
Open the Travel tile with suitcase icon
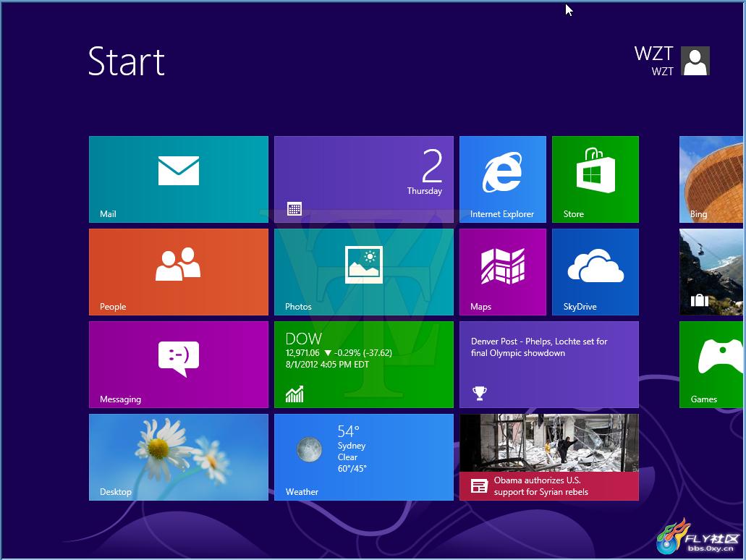(711, 272)
